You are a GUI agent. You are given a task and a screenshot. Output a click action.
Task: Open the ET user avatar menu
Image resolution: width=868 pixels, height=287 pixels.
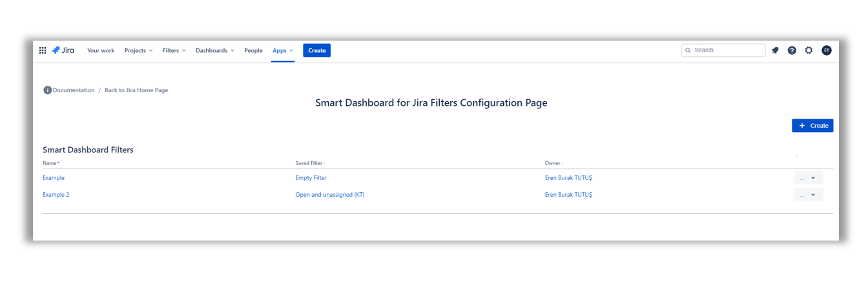point(827,50)
